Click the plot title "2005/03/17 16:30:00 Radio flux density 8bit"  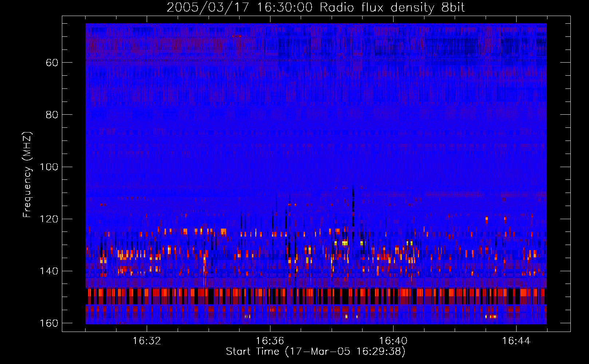coord(316,8)
